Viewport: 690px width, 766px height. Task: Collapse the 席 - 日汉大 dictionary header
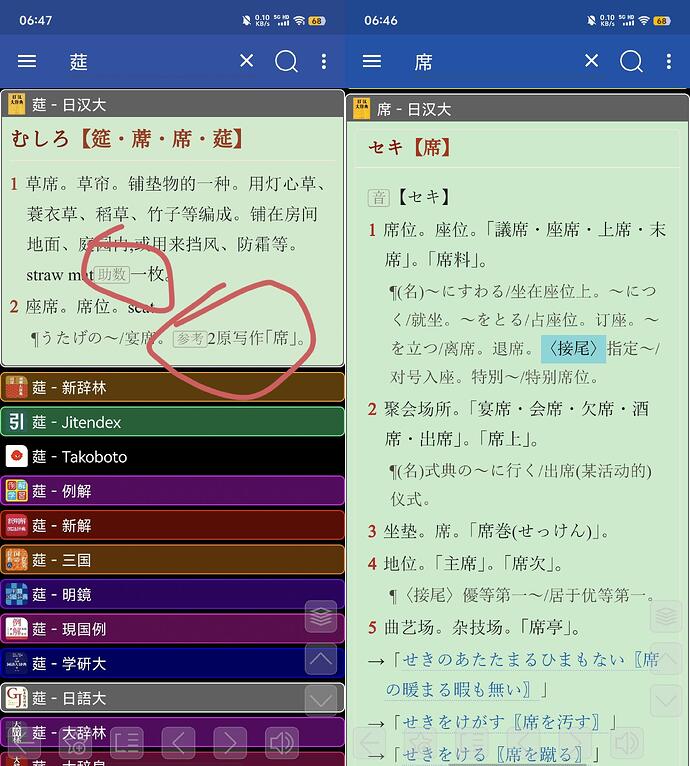point(518,108)
